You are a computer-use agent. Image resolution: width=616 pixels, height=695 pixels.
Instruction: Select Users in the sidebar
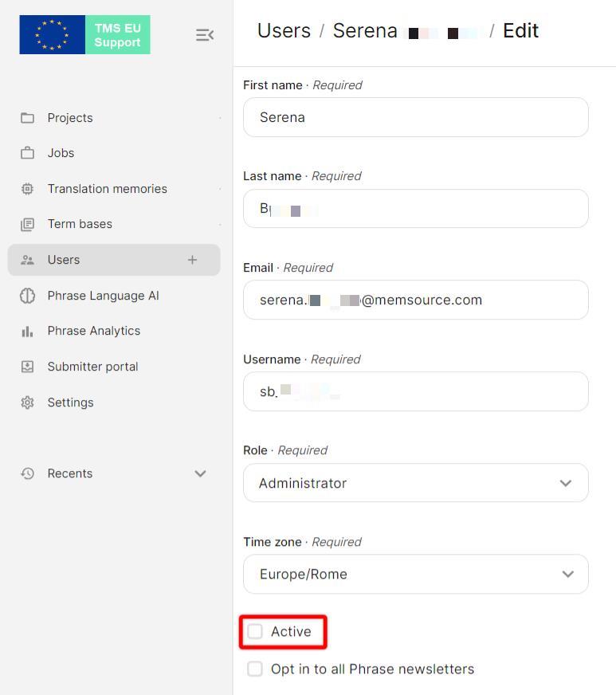(x=114, y=260)
